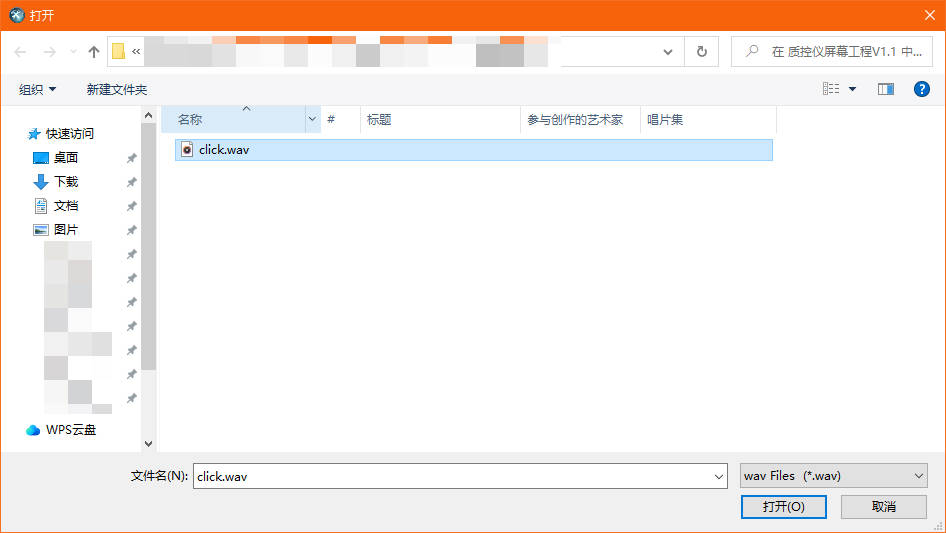946x533 pixels.
Task: Toggle the preview pane icon
Action: pyautogui.click(x=885, y=89)
